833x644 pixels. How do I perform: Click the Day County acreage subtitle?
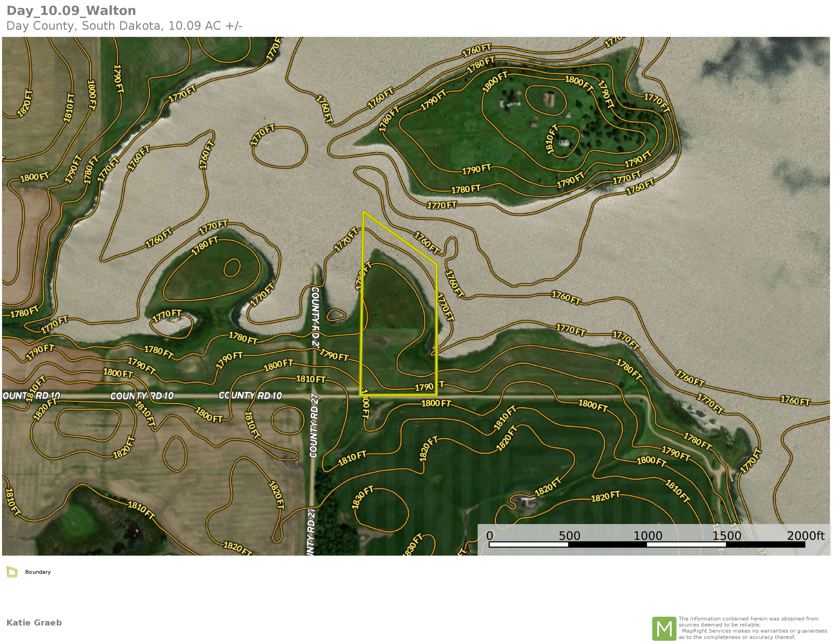124,26
